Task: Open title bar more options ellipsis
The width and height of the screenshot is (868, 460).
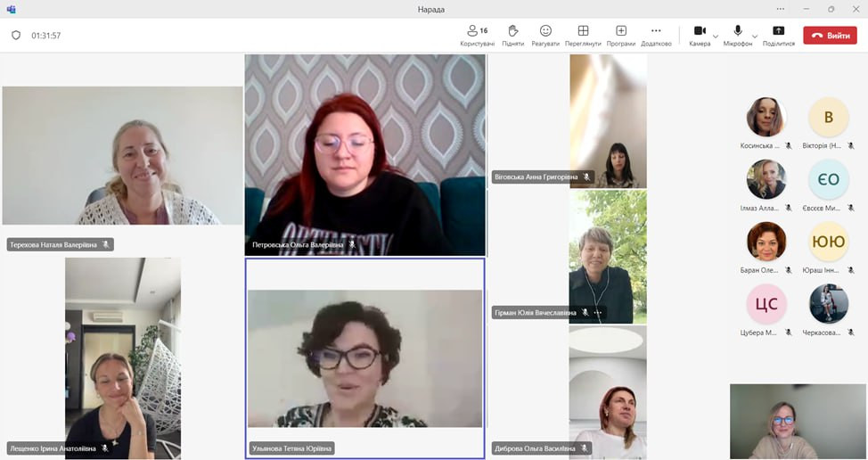Action: pos(781,9)
